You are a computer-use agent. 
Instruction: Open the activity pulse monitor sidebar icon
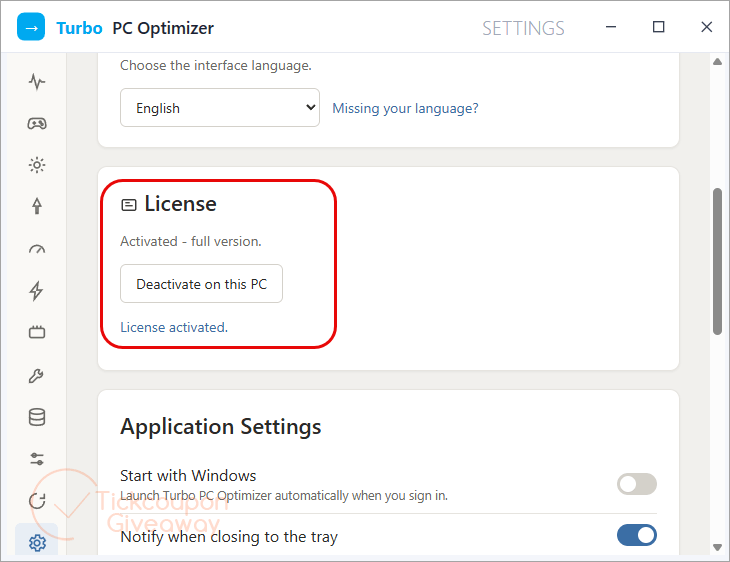(37, 82)
